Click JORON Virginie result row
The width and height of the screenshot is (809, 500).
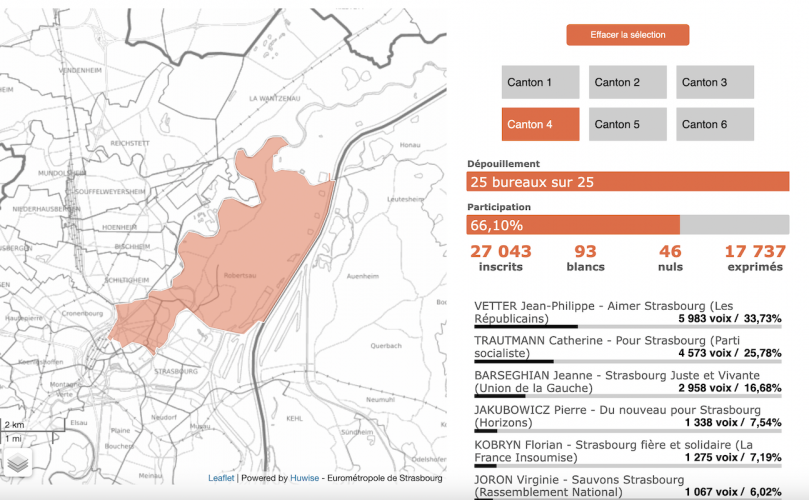[x=627, y=486]
